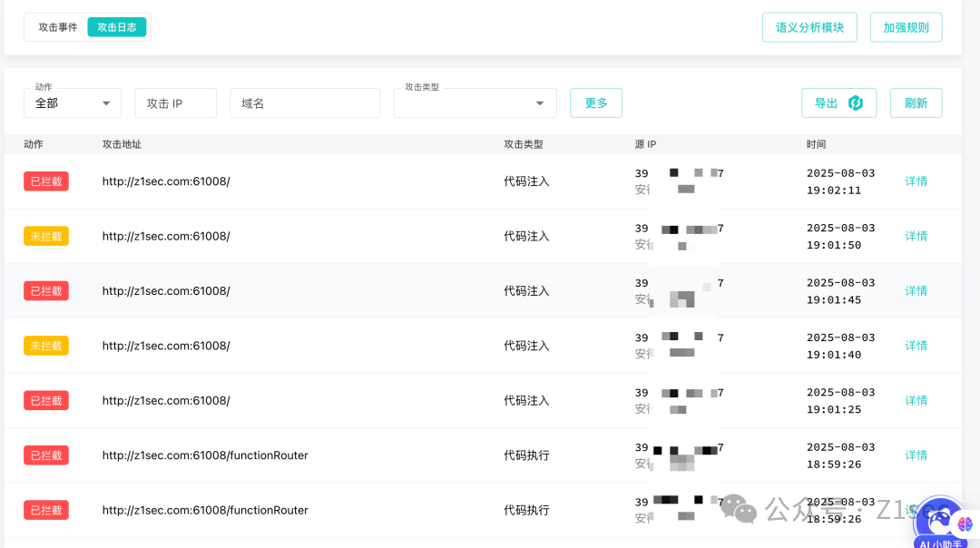Click the 攻击类型 column header
Viewport: 980px width, 548px height.
[523, 144]
